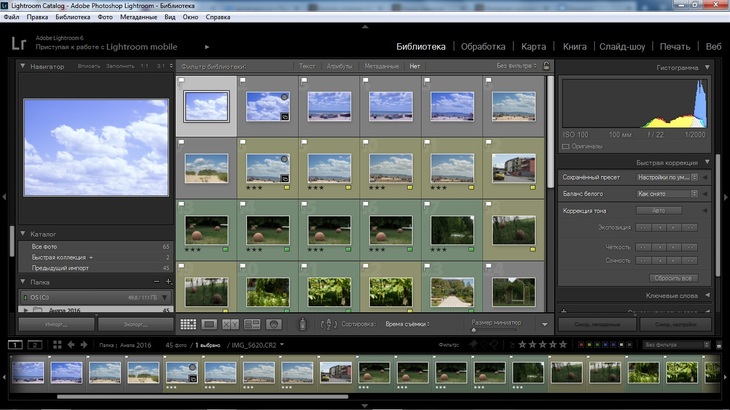
Task: Filter by flagged photos flag icon
Action: pyautogui.click(x=473, y=345)
